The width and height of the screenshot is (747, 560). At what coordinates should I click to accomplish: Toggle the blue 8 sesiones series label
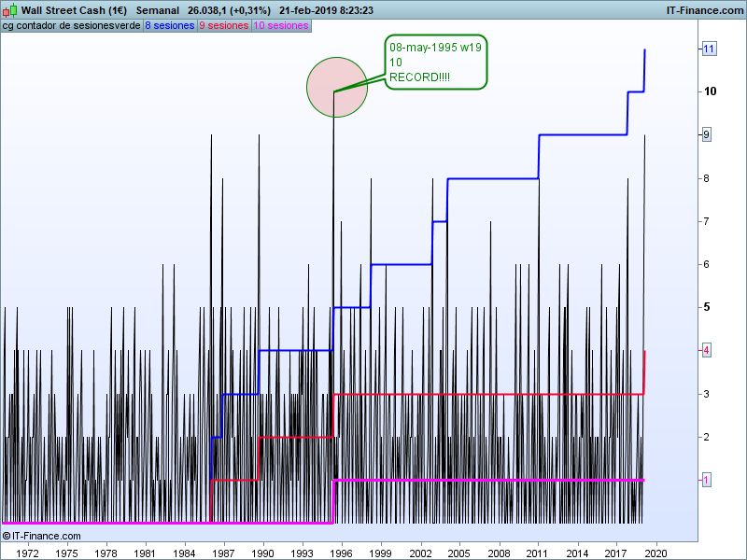point(169,26)
